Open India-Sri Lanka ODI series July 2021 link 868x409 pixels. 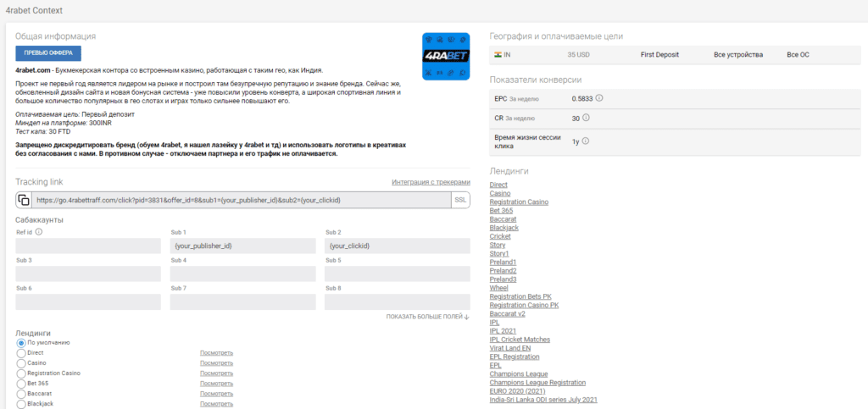(543, 400)
